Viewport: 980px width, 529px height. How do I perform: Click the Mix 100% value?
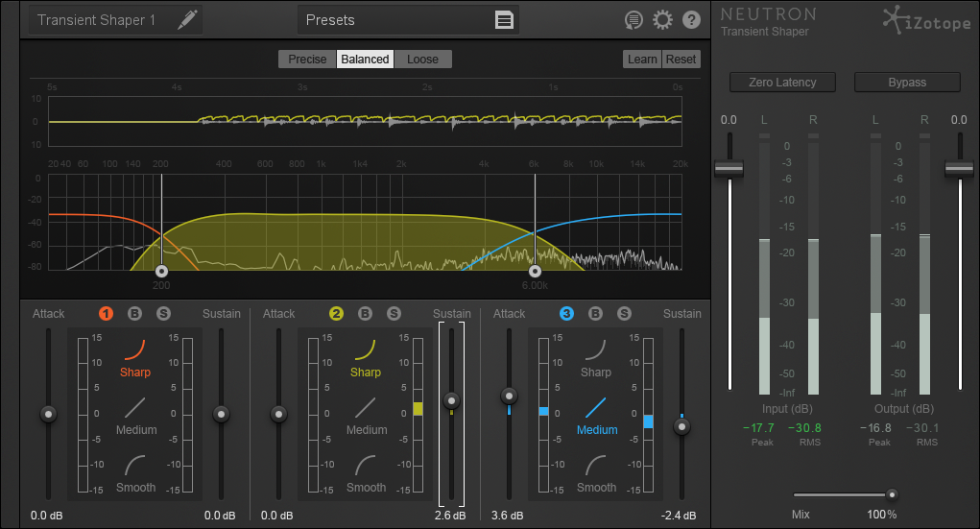click(881, 514)
